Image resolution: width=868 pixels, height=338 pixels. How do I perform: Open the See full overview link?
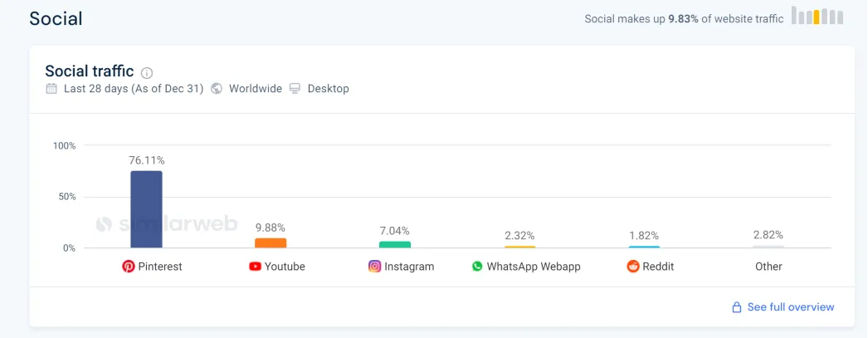tap(791, 307)
